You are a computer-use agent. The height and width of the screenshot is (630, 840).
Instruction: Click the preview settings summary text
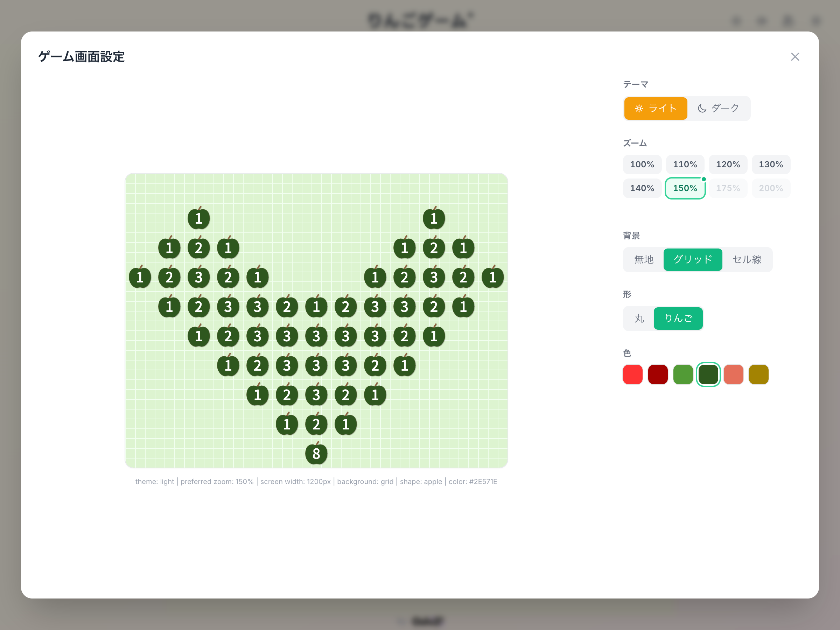tap(316, 482)
